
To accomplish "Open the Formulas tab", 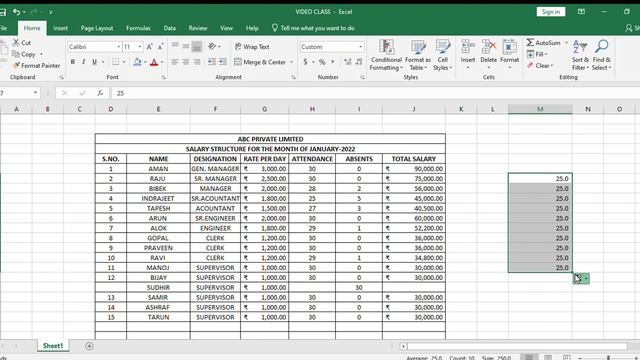I will pos(138,28).
